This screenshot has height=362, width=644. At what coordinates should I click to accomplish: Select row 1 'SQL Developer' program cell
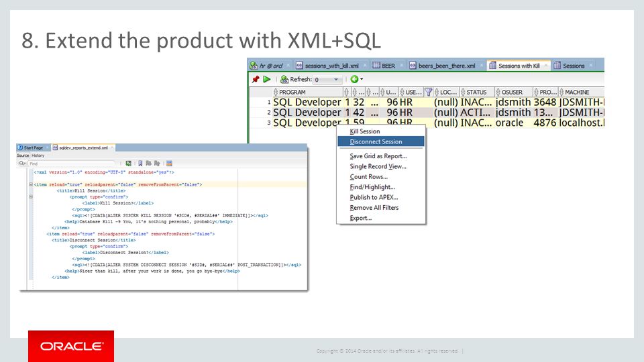tap(307, 102)
